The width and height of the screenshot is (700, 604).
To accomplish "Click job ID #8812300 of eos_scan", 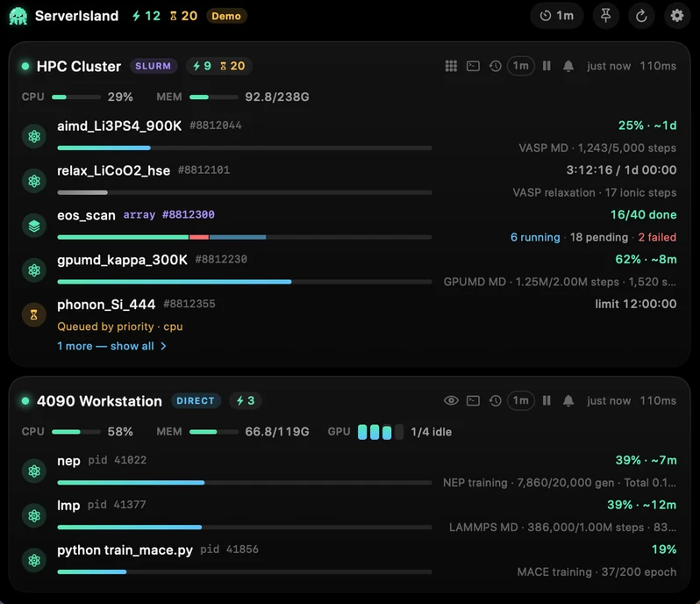I will (188, 215).
